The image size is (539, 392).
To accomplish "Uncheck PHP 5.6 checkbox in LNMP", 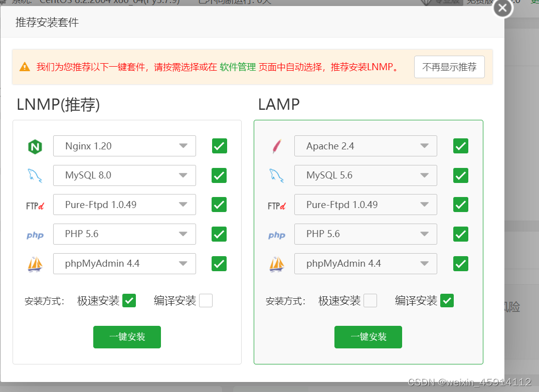I will click(x=219, y=234).
